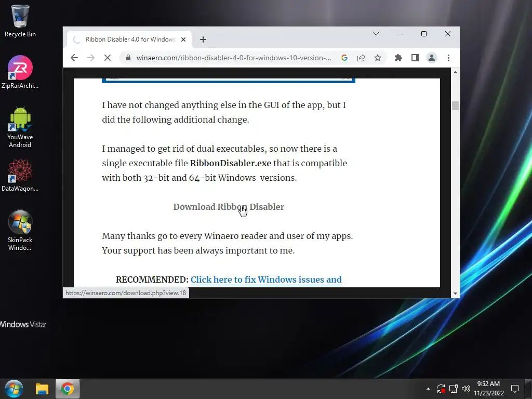Click the taskbar clock 9:52 AM
The image size is (532, 399).
pyautogui.click(x=488, y=389)
